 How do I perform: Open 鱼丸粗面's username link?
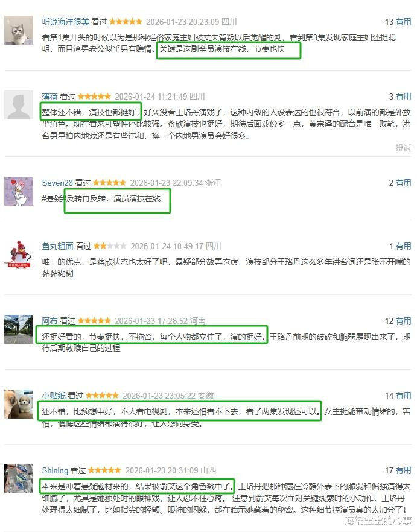(57, 246)
